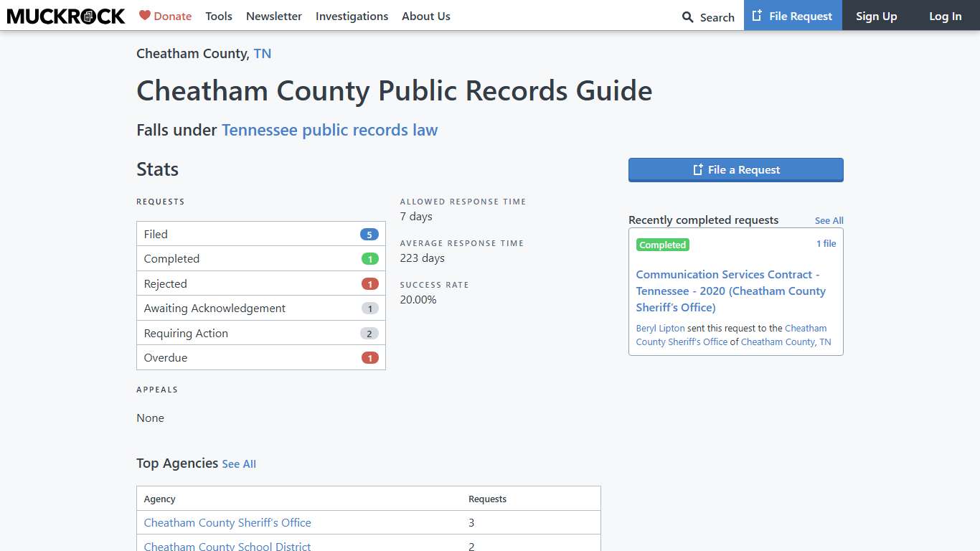Image resolution: width=980 pixels, height=551 pixels.
Task: Click the Cheatham County Public Records Guide heading
Action: pyautogui.click(x=395, y=91)
